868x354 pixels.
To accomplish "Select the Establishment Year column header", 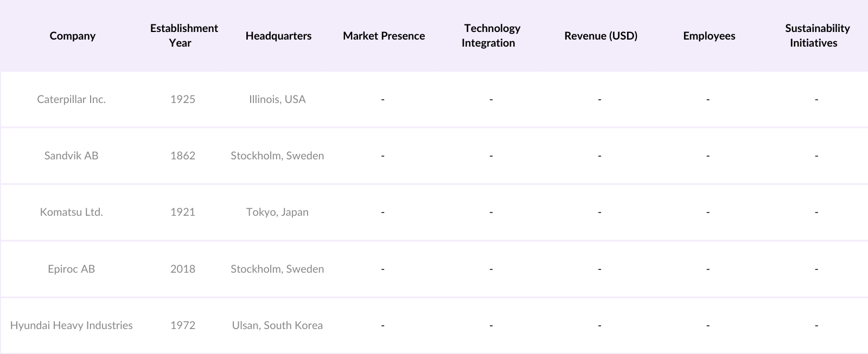I will click(184, 36).
